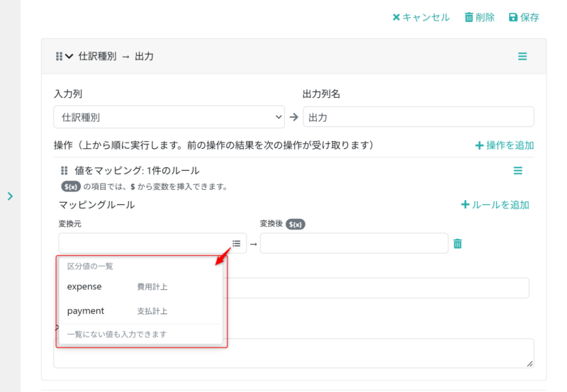Image resolution: width=567 pixels, height=392 pixels.
Task: Select expense 費用計上 from the list
Action: 140,287
